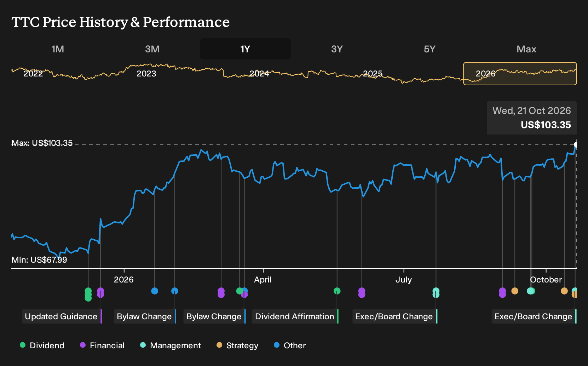Open the Exec/Board Change label below July
The width and height of the screenshot is (588, 366).
[x=395, y=316]
